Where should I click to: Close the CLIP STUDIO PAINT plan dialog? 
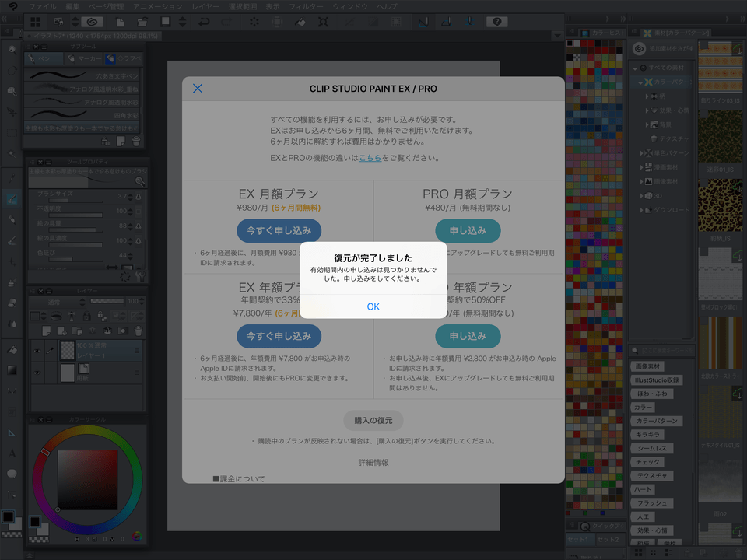tap(198, 89)
